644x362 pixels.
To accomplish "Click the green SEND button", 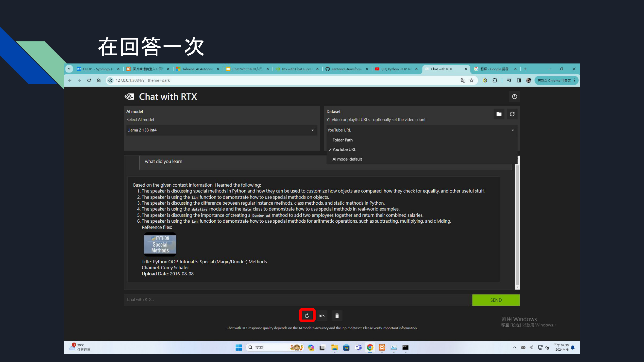I will (x=496, y=300).
